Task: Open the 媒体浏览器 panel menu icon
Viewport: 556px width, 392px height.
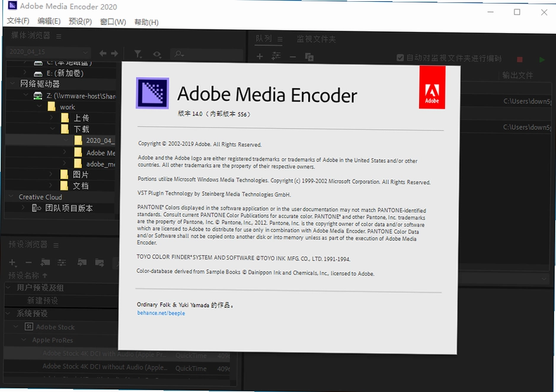Action: coord(59,36)
